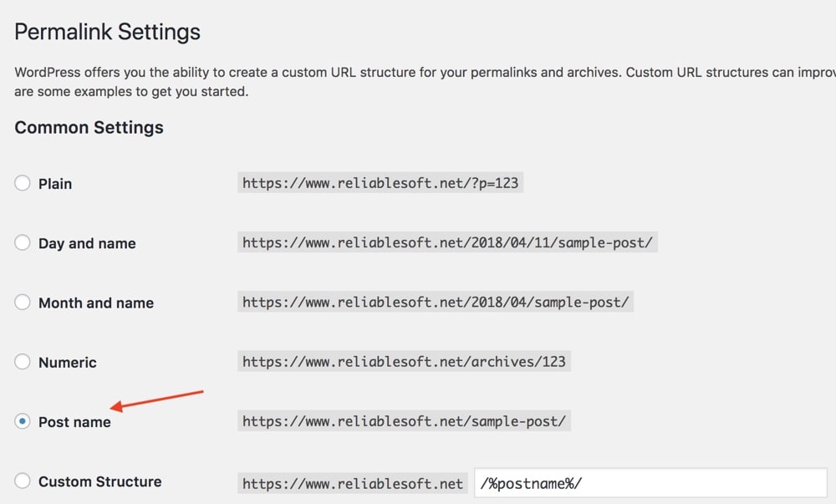Click the 'Plain' option label text

pos(55,184)
